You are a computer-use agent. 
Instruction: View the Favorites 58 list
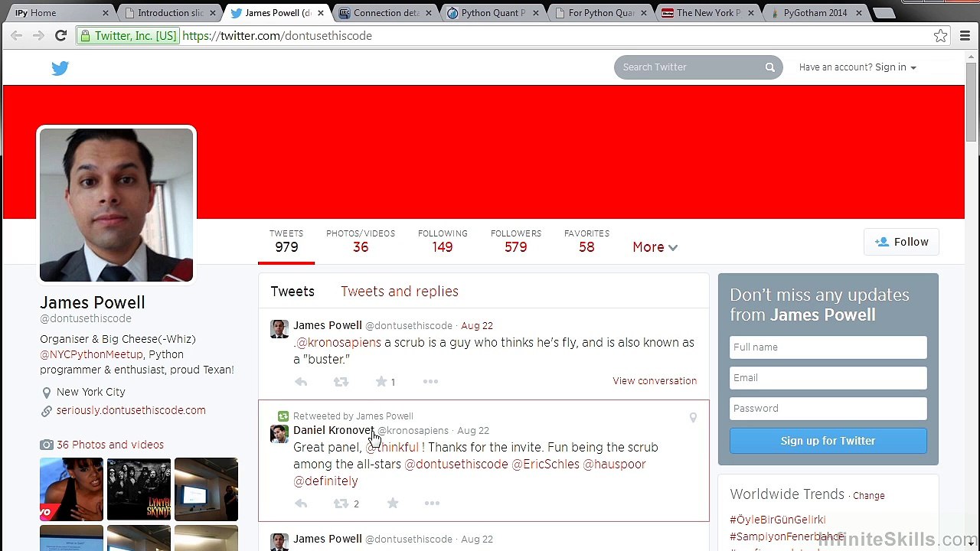pos(586,241)
